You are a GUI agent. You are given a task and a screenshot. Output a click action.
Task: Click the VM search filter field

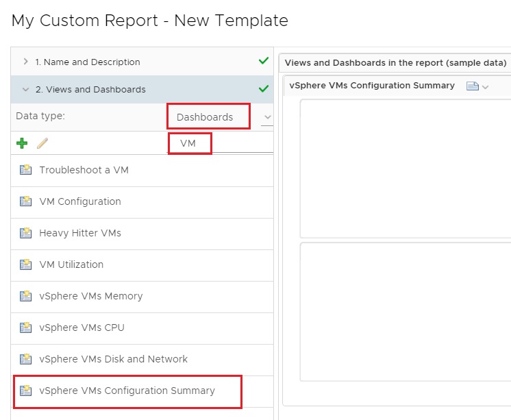[x=221, y=143]
